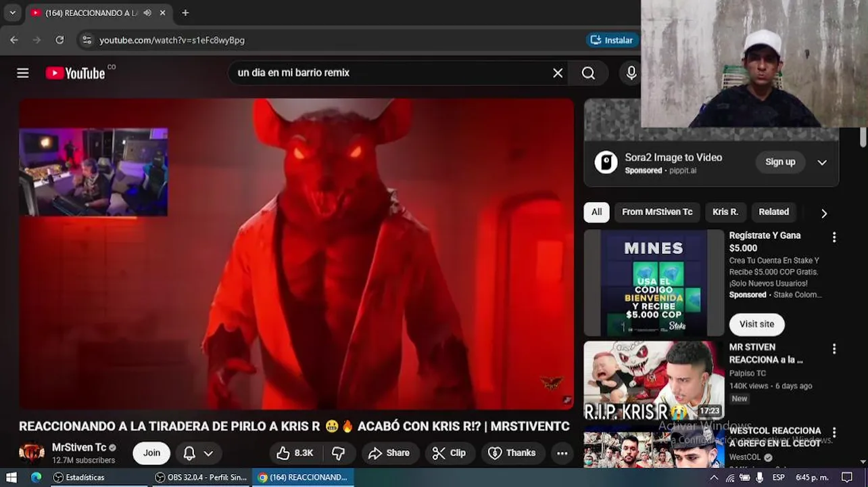Start voice search with microphone icon
This screenshot has height=487, width=868.
pyautogui.click(x=631, y=73)
